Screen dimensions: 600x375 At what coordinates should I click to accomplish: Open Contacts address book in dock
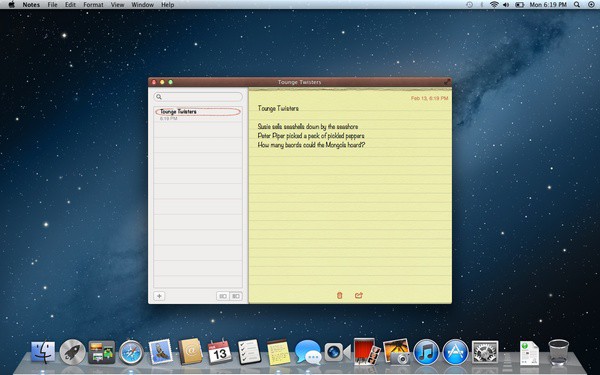pos(190,351)
